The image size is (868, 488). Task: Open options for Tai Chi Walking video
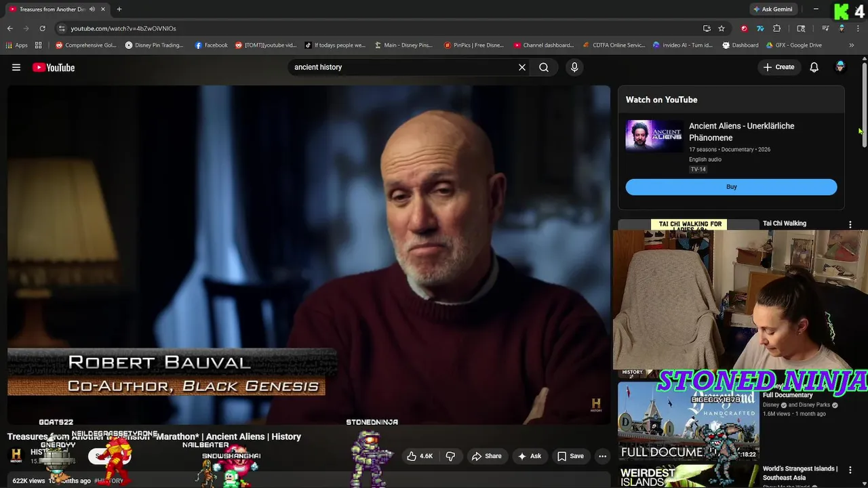pos(850,224)
